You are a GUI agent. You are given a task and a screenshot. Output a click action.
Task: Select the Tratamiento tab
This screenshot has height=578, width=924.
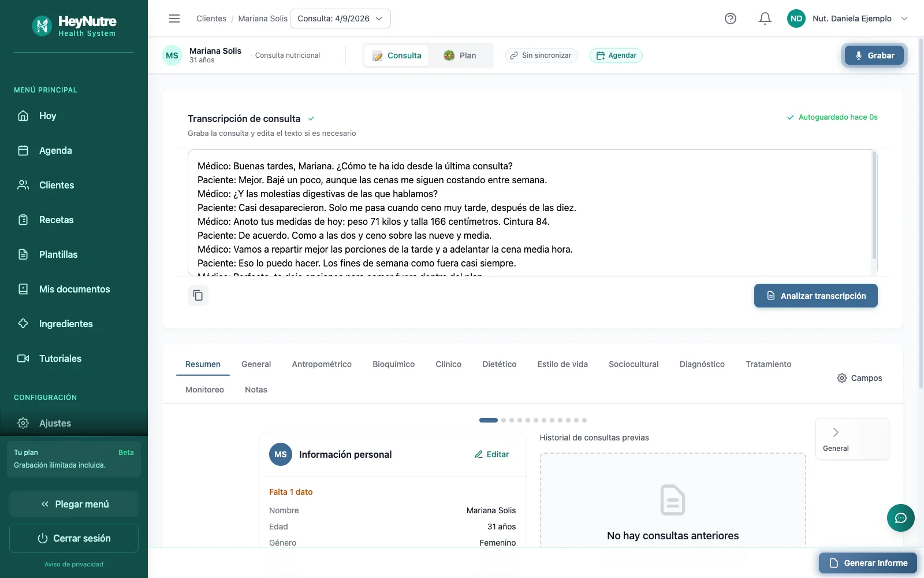click(x=769, y=364)
